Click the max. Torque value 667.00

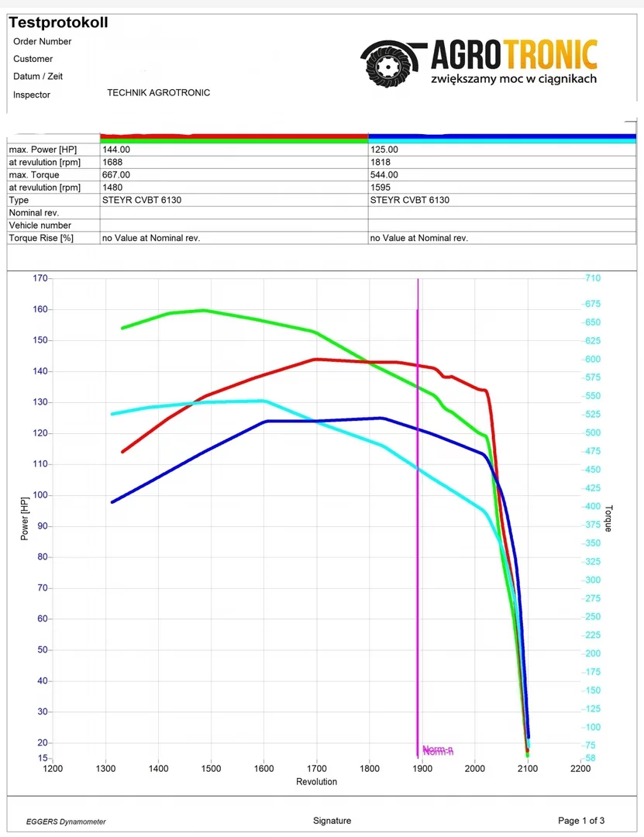coord(116,175)
